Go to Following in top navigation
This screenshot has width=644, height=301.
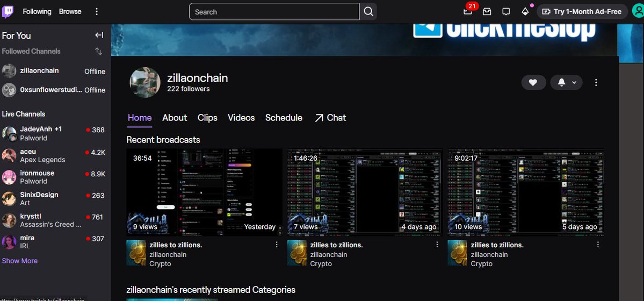point(37,11)
